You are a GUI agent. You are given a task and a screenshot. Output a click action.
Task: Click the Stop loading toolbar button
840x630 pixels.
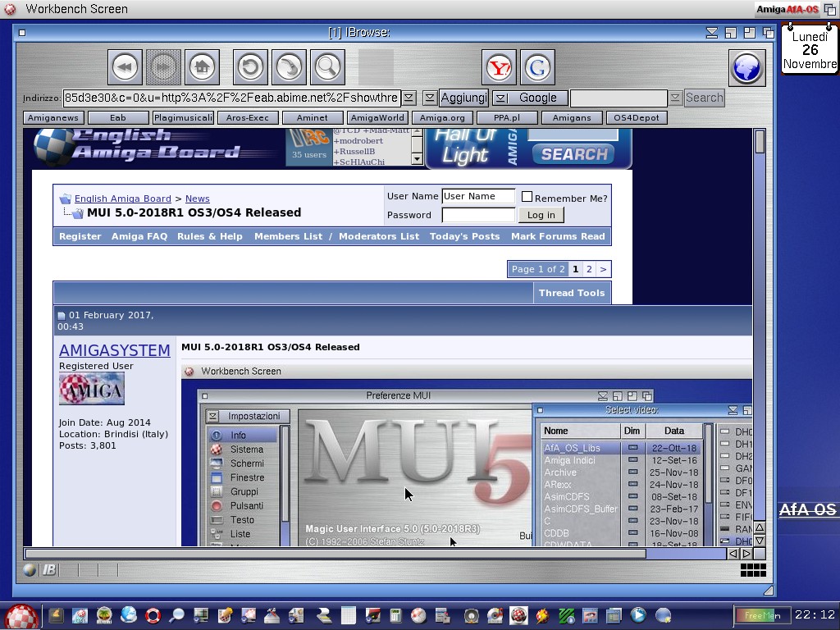[x=289, y=67]
